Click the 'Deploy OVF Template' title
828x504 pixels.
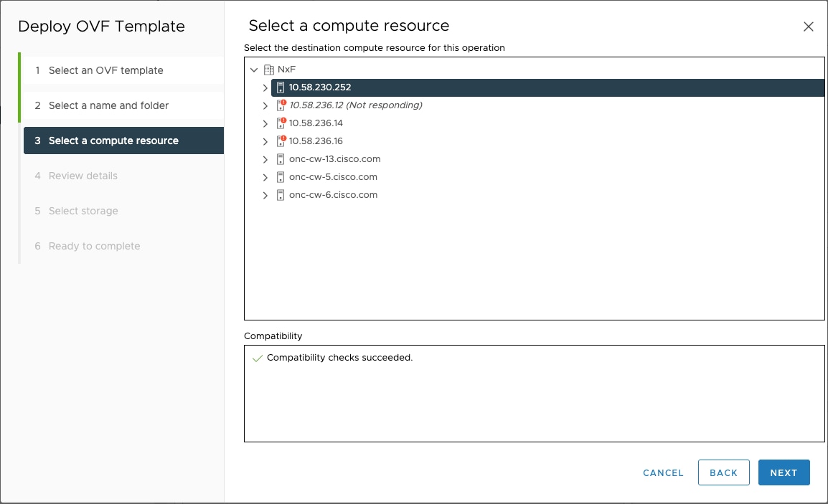(x=101, y=27)
